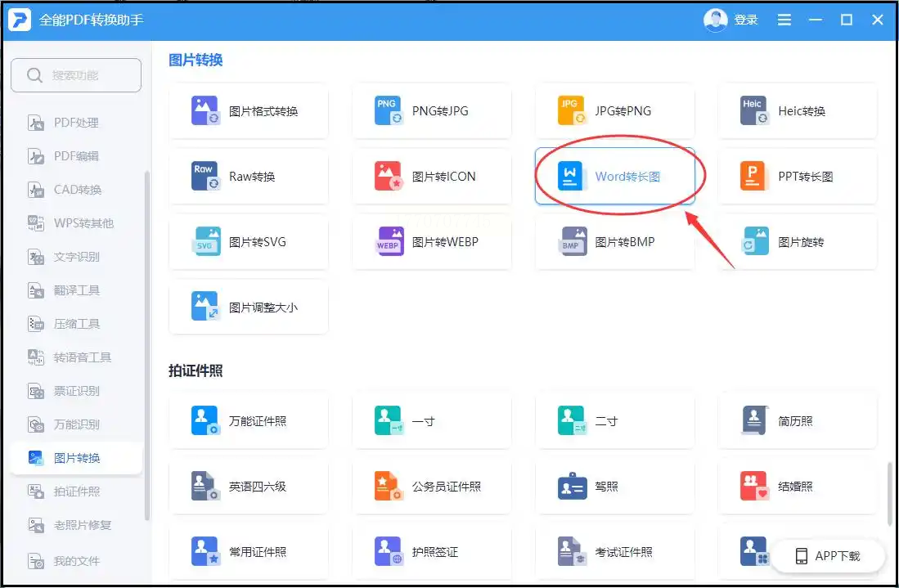Open the hamburger menu in title bar

(784, 20)
